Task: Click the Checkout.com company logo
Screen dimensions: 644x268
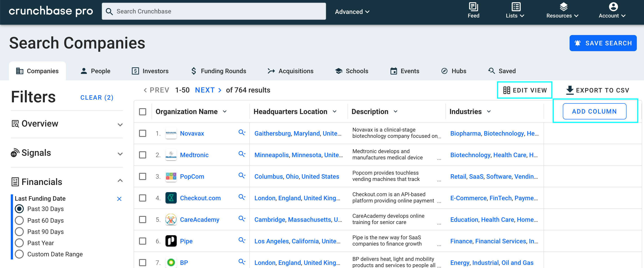Action: pos(171,198)
